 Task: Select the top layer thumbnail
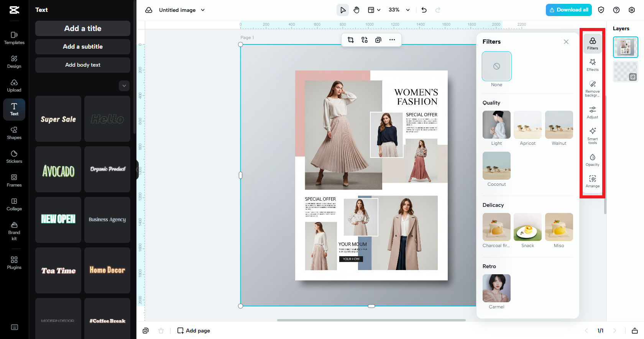click(x=625, y=47)
